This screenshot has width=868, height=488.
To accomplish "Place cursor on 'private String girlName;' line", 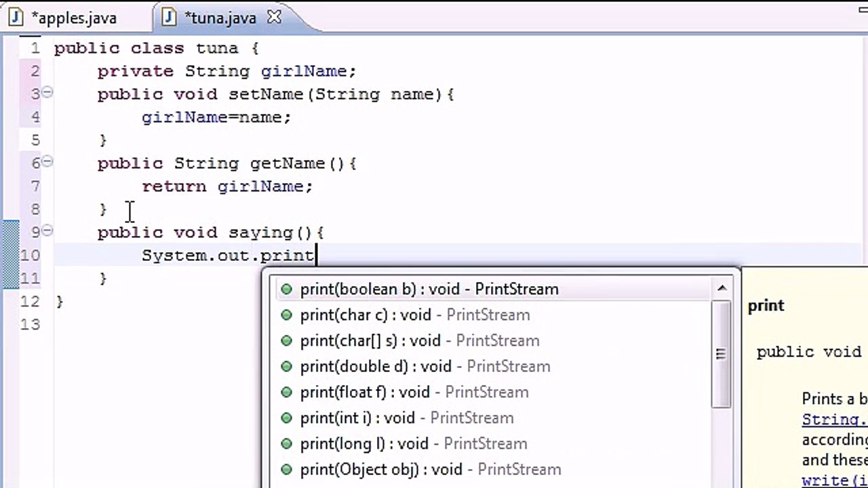I will (x=226, y=71).
